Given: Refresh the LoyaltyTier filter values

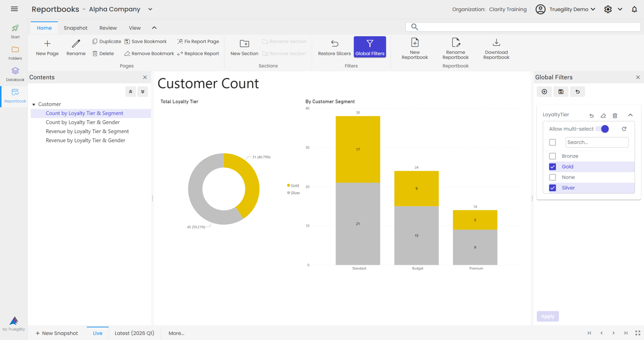Looking at the screenshot, I should [624, 129].
